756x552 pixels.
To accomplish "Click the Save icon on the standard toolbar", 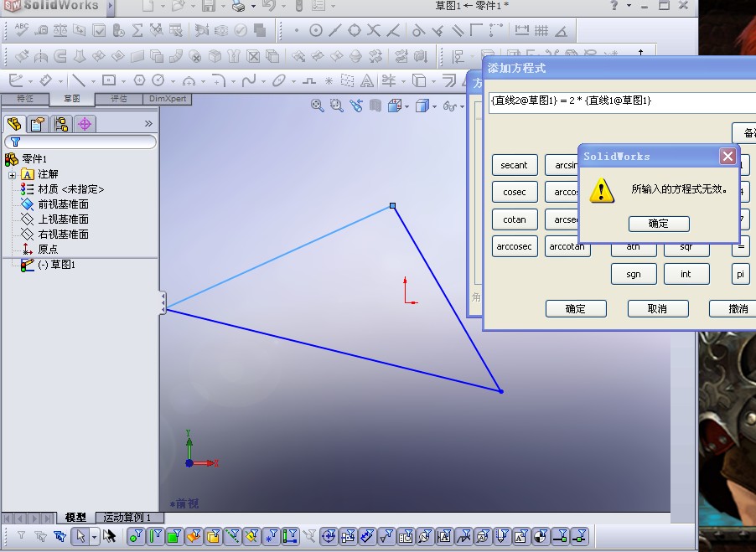I will tap(209, 8).
